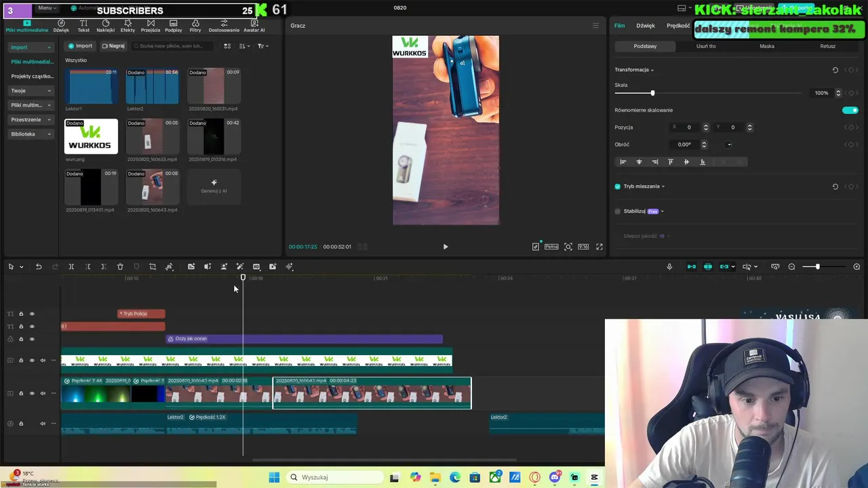Uncheck the Tryb mieszania checkbox
This screenshot has width=868, height=488.
[x=617, y=186]
